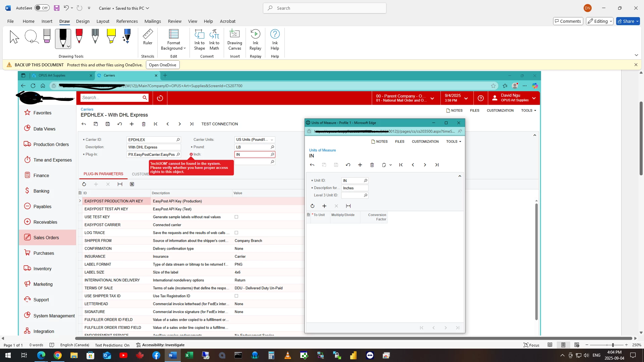Select the Lasso Select tool
The width and height of the screenshot is (644, 362).
click(x=31, y=37)
